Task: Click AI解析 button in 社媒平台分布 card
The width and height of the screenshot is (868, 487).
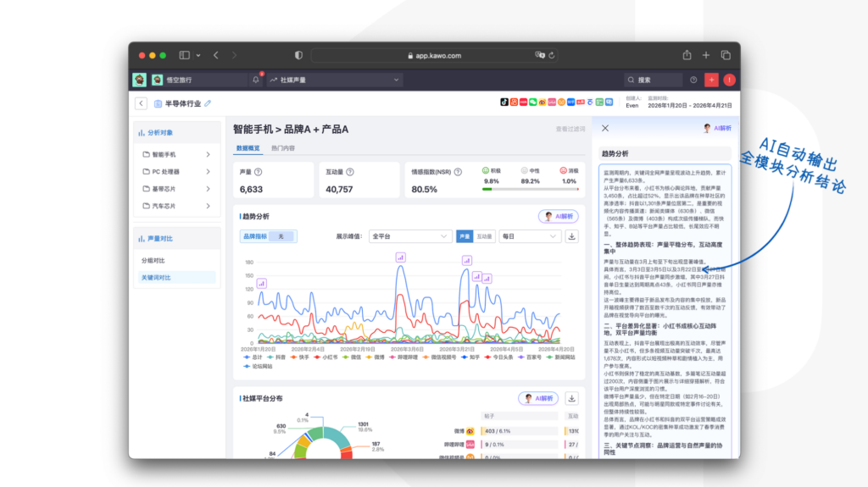Action: point(538,398)
